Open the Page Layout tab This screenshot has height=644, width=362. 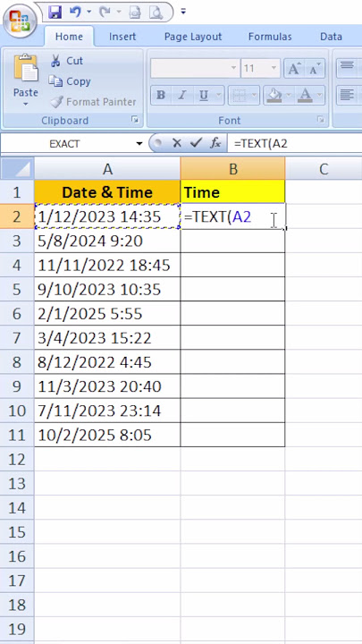[193, 37]
